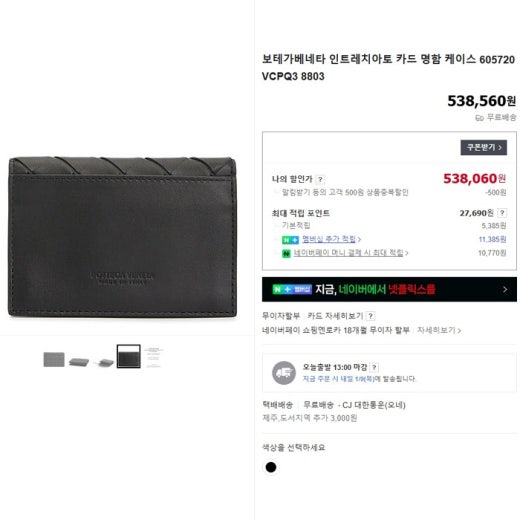Click the help icon next to 오늘출발 13:00 마감

[374, 367]
